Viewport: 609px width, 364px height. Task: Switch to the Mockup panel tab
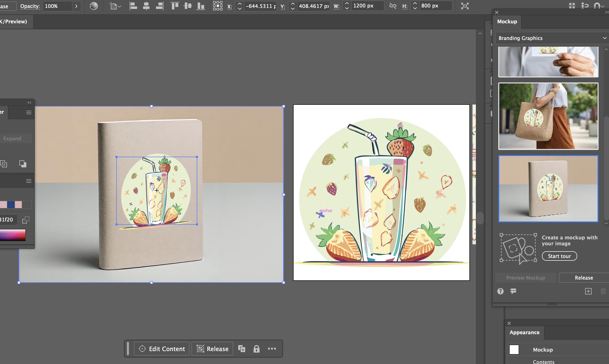click(x=507, y=22)
